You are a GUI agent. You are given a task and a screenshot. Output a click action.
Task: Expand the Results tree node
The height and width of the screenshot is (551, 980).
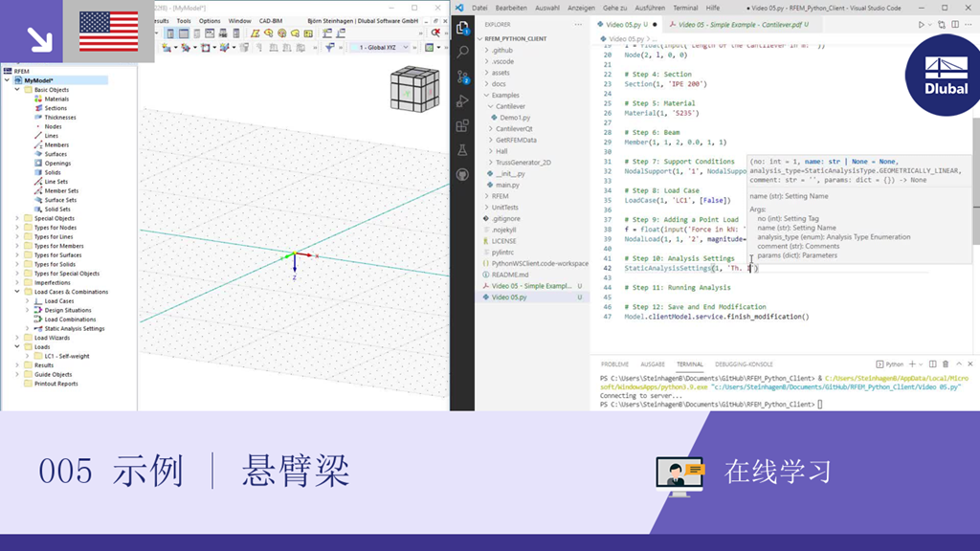coord(17,365)
